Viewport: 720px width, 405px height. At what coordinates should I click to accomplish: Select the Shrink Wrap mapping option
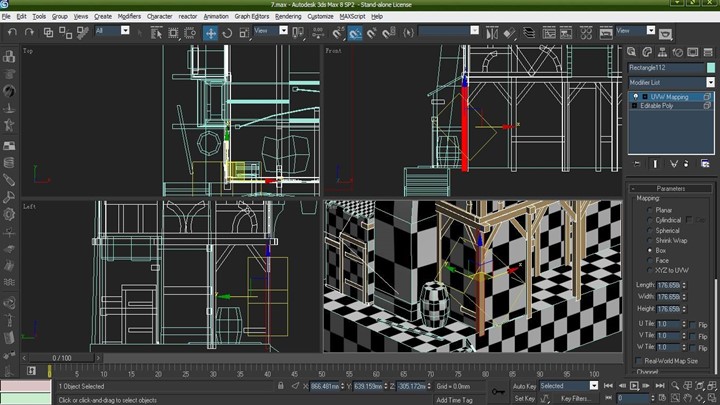[649, 240]
